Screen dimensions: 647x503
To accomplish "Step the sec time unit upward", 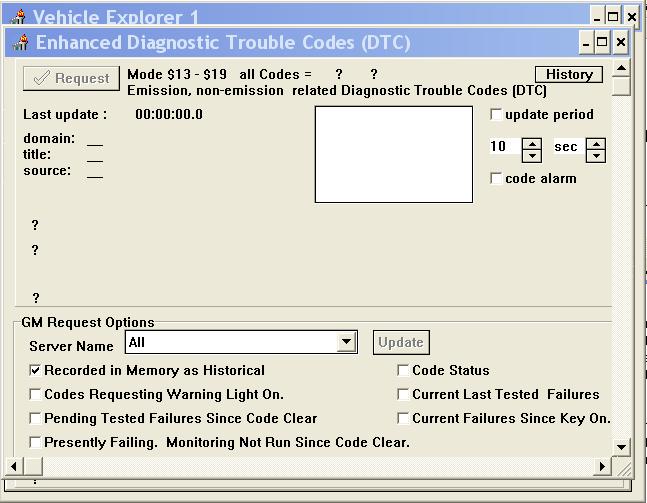I will pyautogui.click(x=596, y=142).
